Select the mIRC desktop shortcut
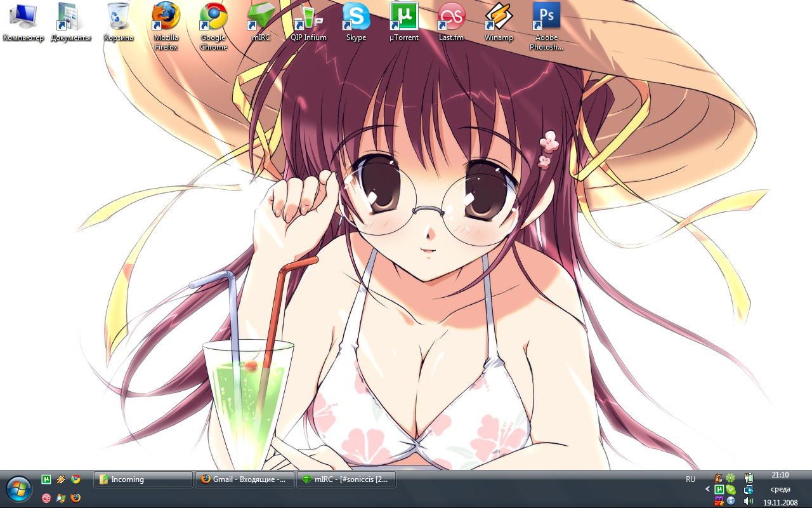This screenshot has width=812, height=508. click(x=261, y=22)
